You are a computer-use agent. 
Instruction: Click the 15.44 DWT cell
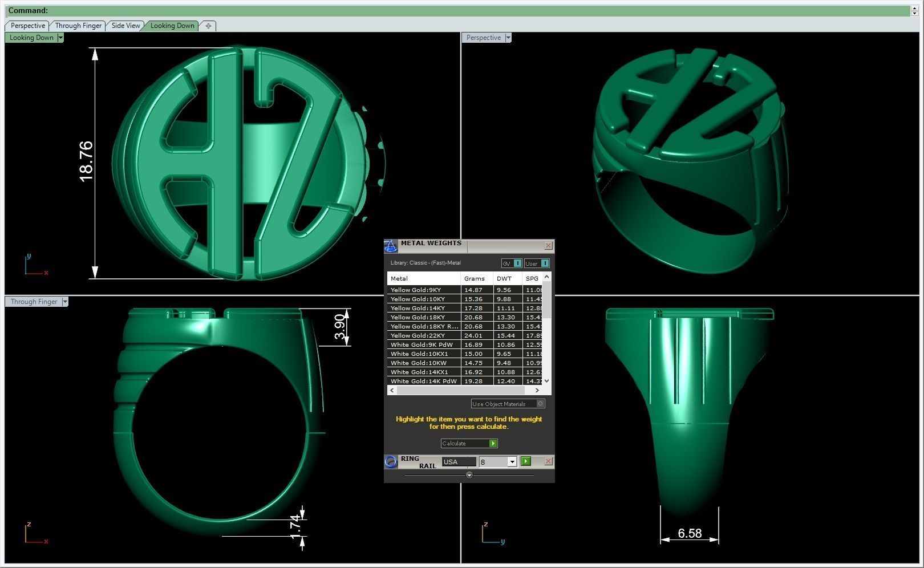(507, 335)
